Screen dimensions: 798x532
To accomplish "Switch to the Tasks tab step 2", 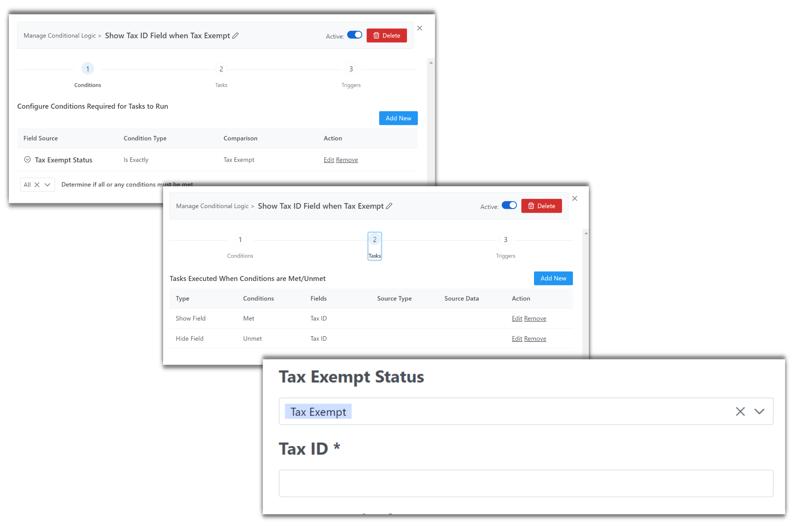I will [x=374, y=245].
